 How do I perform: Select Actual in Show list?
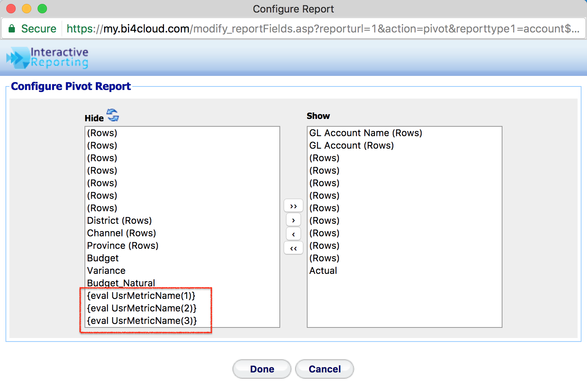click(405, 271)
